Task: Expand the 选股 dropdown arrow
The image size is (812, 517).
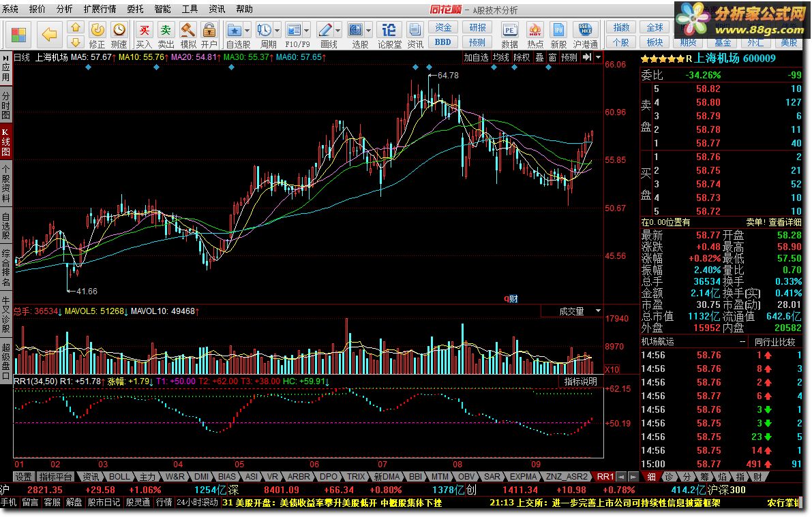Action: 369,30
